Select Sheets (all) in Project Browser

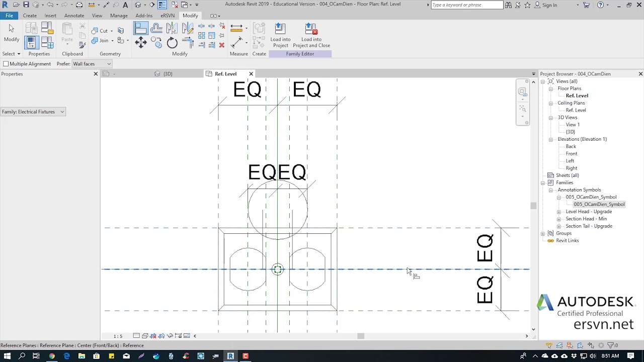tap(568, 175)
